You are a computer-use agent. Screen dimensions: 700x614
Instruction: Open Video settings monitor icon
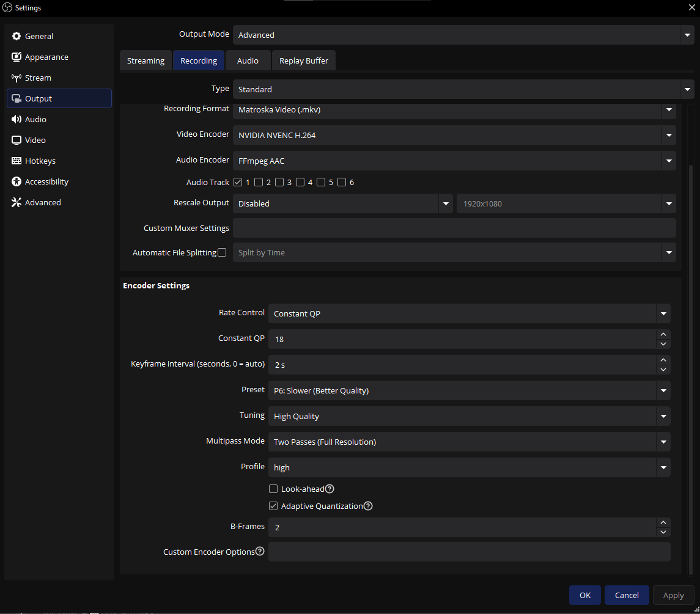(17, 140)
